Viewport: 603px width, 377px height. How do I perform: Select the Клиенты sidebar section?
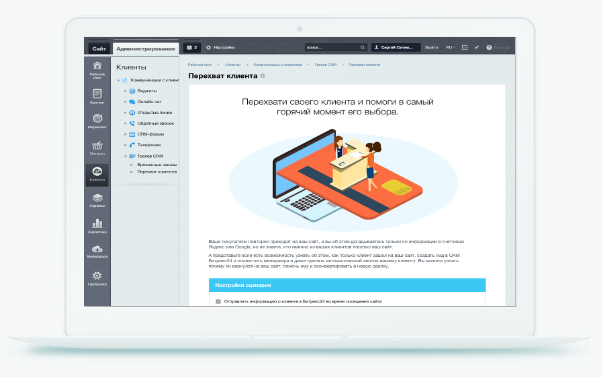97,174
